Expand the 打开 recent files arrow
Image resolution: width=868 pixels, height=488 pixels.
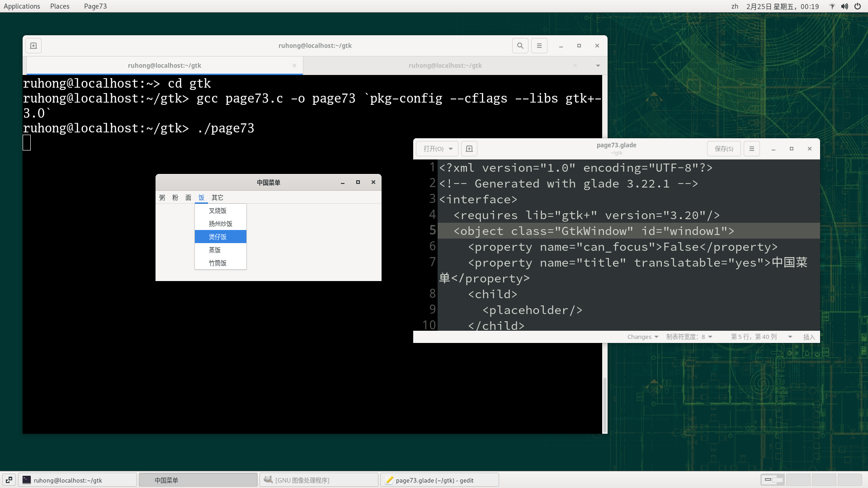click(451, 149)
